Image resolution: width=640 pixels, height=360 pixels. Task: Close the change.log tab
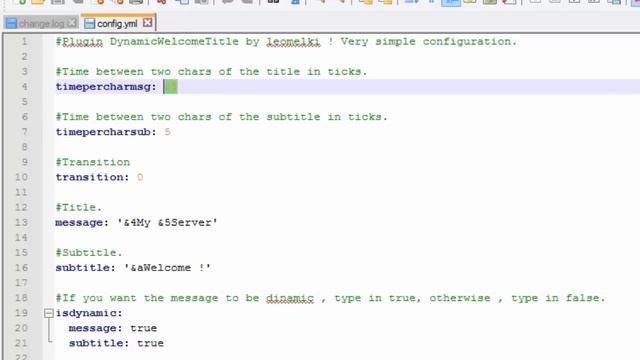[x=72, y=23]
